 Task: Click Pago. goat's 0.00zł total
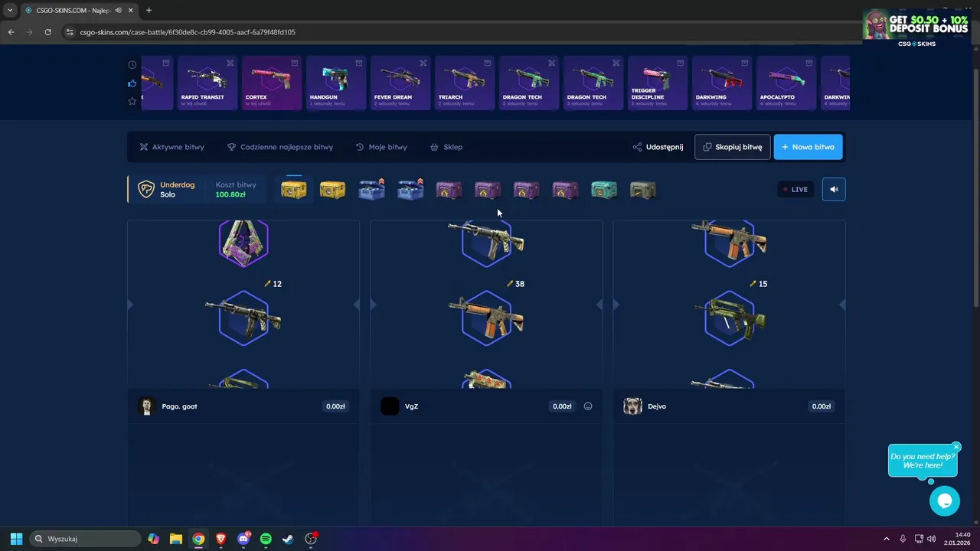(x=335, y=406)
